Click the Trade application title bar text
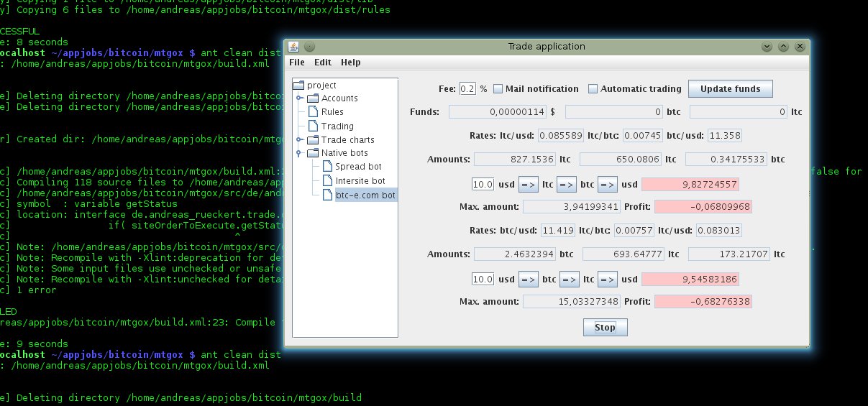868x406 pixels. point(547,47)
